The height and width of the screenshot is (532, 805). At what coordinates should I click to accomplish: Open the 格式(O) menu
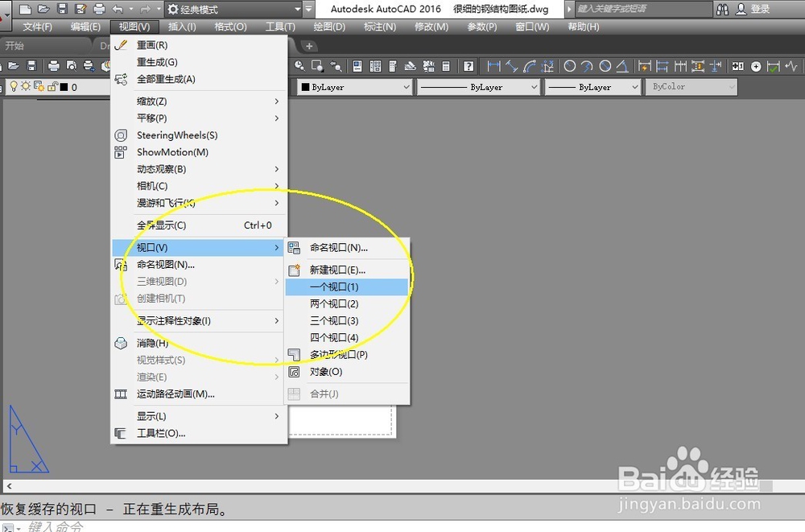pos(230,27)
